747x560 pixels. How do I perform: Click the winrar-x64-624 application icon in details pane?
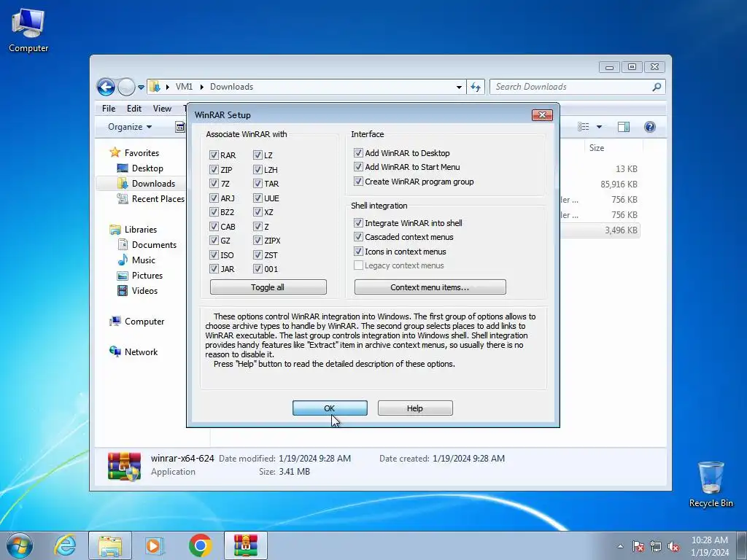(x=124, y=466)
